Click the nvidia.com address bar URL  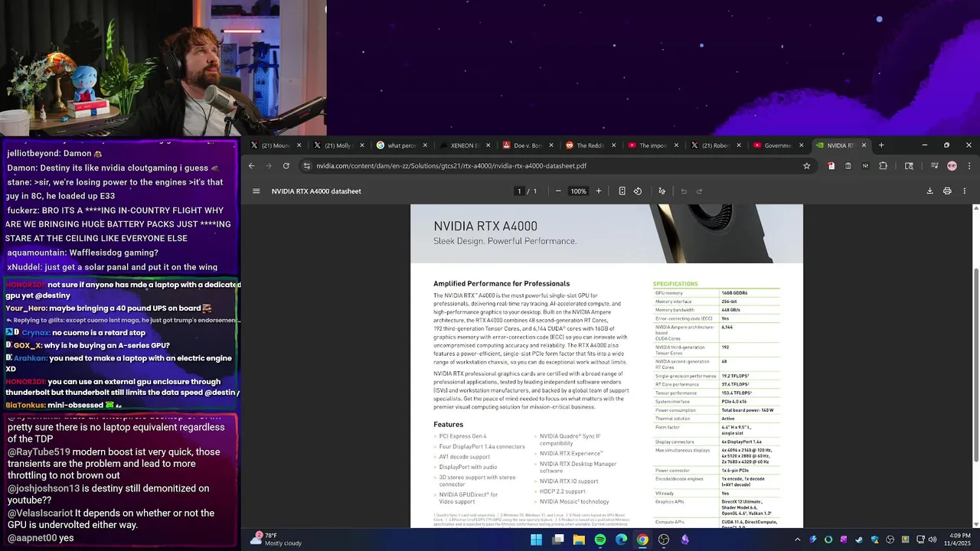click(x=451, y=166)
